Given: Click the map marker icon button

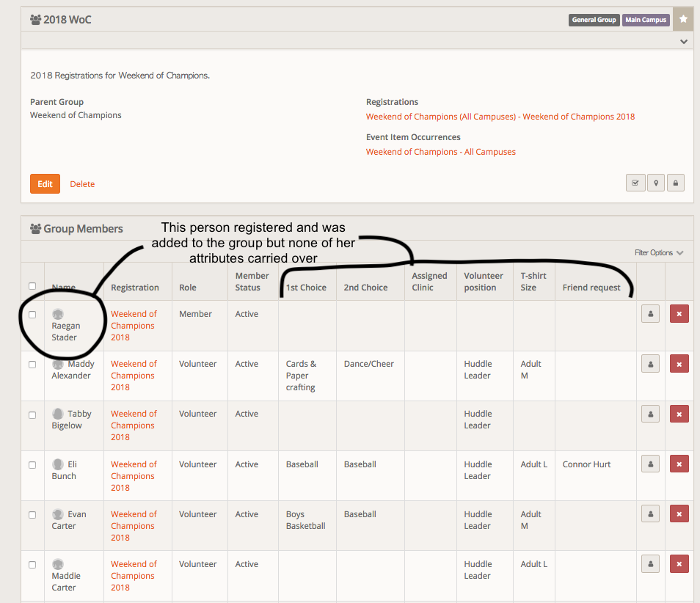Looking at the screenshot, I should pos(655,183).
